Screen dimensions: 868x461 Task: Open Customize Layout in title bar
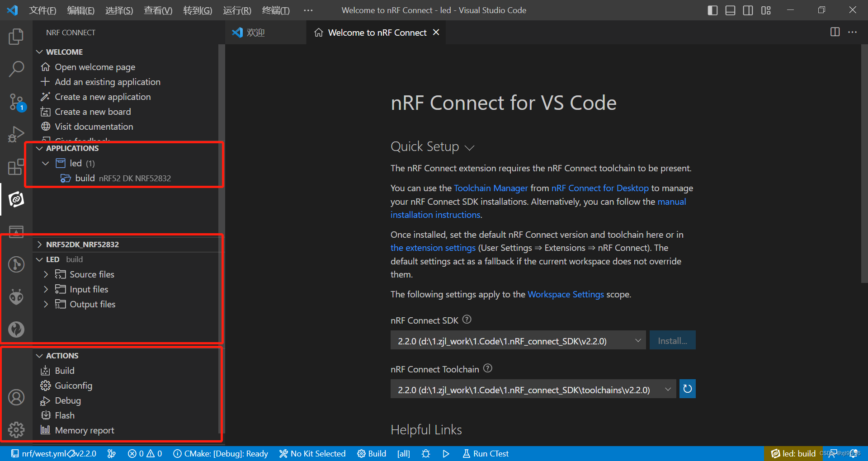(766, 10)
